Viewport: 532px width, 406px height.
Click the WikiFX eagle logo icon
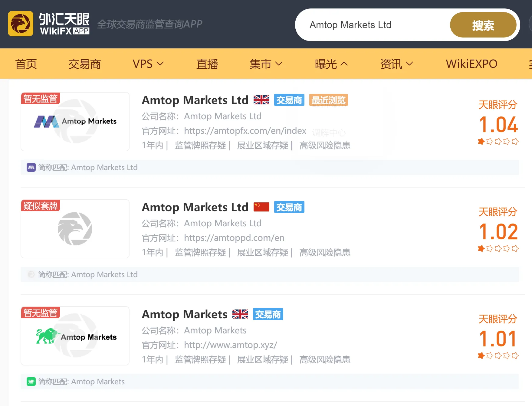point(21,24)
